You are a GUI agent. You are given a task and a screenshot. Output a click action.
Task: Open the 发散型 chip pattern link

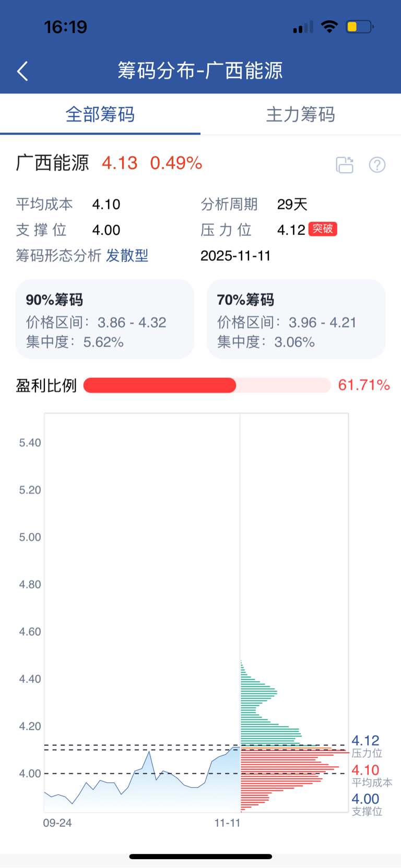(x=127, y=256)
